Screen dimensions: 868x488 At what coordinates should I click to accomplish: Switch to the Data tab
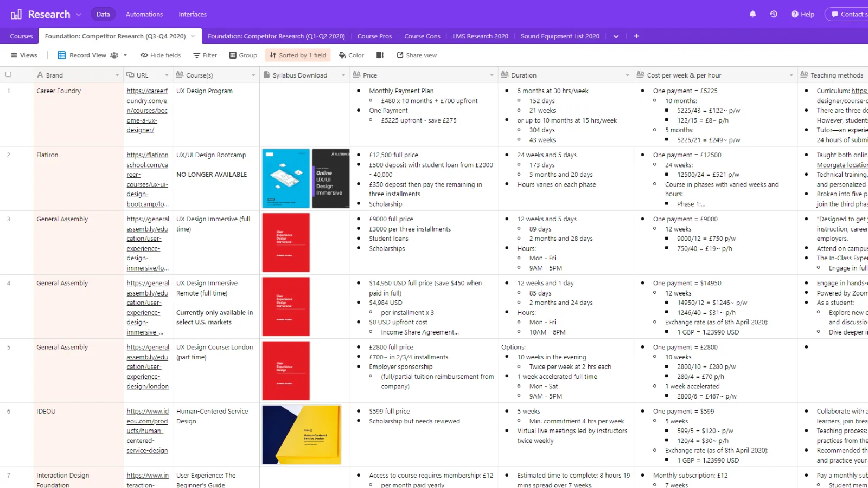103,14
